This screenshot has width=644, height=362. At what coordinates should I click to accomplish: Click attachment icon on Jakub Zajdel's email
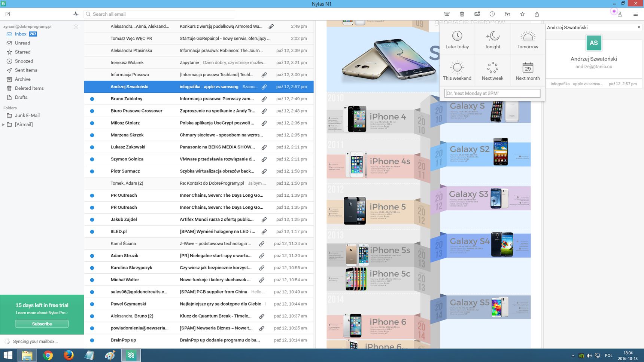coord(264,220)
